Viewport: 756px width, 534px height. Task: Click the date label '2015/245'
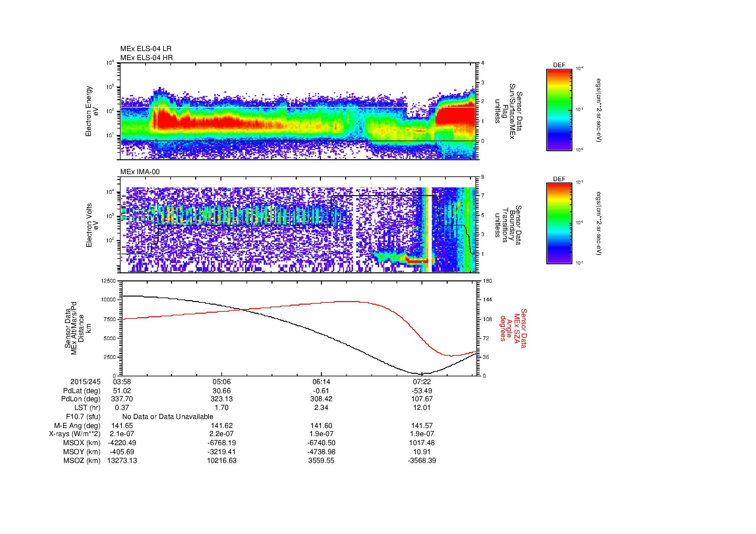coord(85,382)
